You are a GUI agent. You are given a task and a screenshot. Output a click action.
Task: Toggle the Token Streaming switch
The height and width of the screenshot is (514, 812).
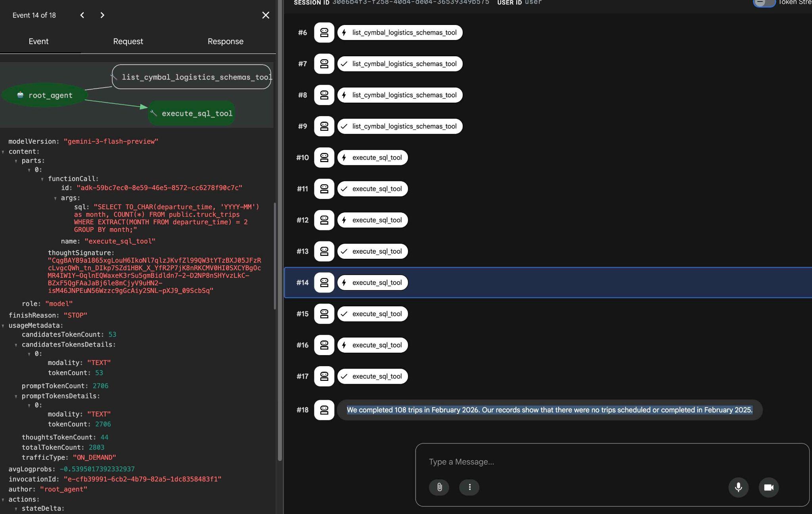click(764, 3)
